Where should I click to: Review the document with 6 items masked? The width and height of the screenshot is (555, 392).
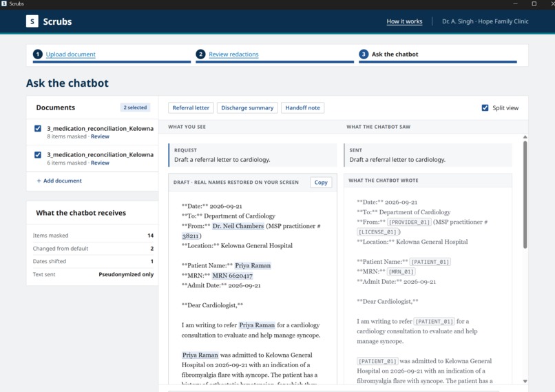pos(100,163)
